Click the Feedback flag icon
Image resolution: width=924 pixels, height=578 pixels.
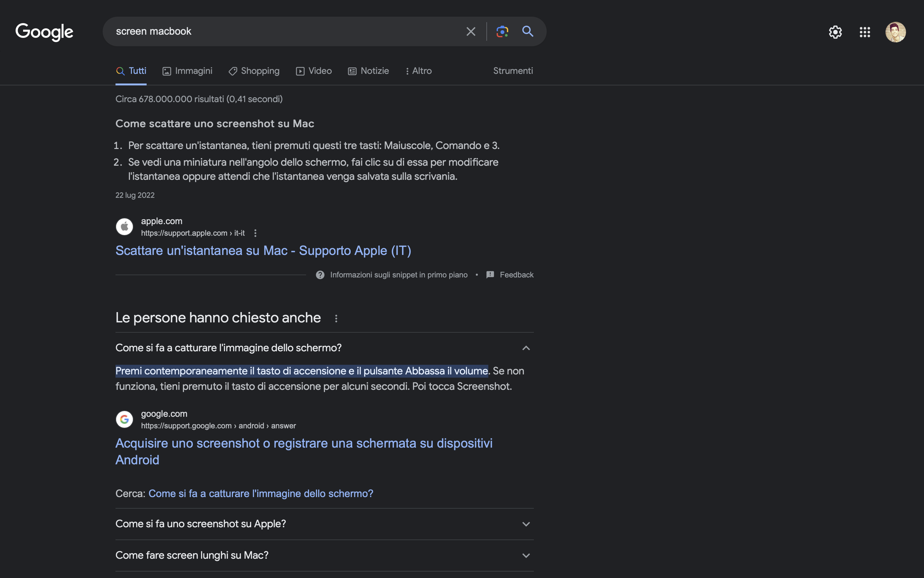coord(490,275)
